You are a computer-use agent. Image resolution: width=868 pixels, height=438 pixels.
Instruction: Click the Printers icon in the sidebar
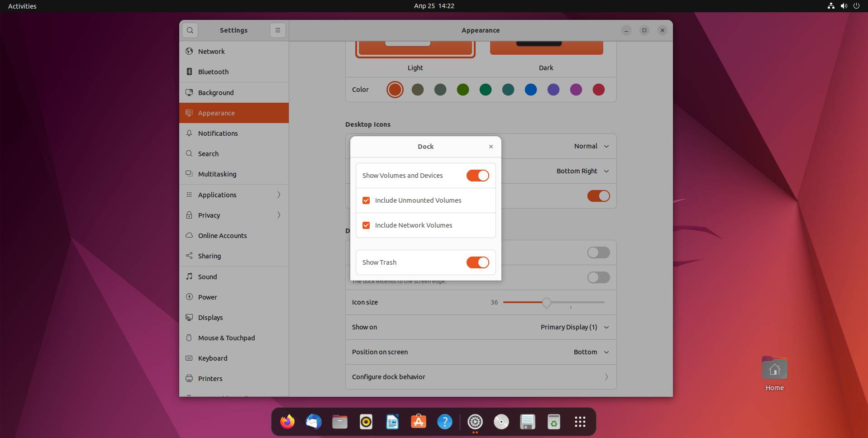coord(189,378)
